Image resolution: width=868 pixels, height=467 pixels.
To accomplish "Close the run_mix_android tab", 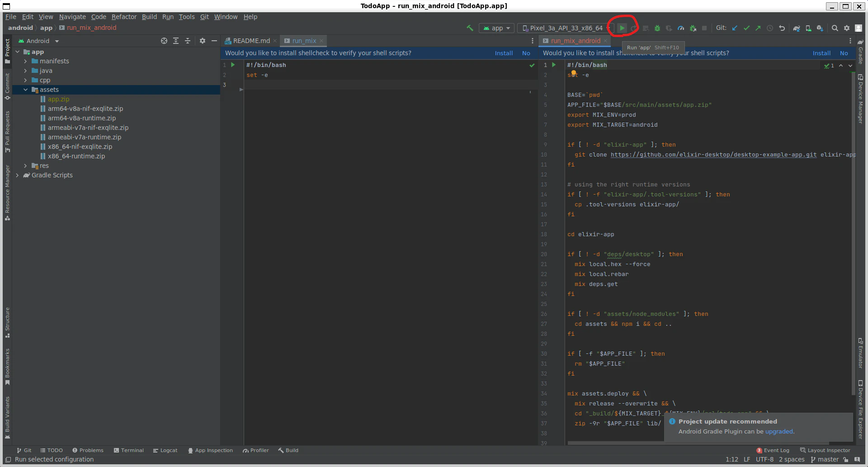I will click(x=605, y=41).
